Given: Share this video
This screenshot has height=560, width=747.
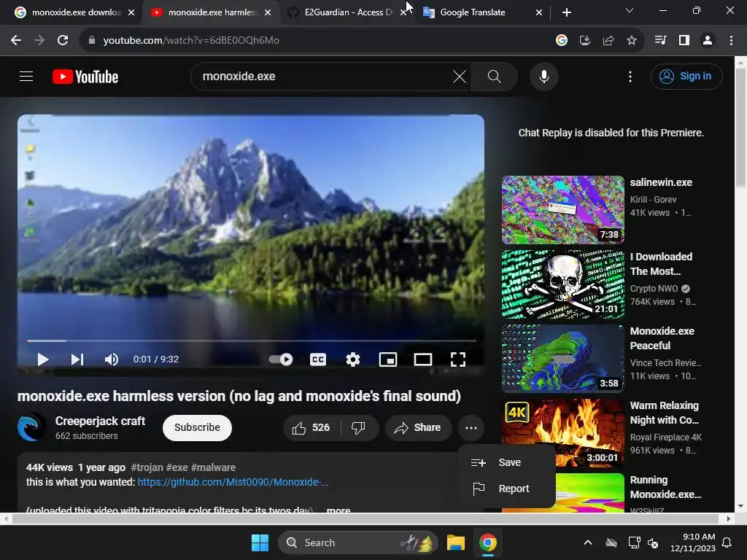Looking at the screenshot, I should click(418, 427).
